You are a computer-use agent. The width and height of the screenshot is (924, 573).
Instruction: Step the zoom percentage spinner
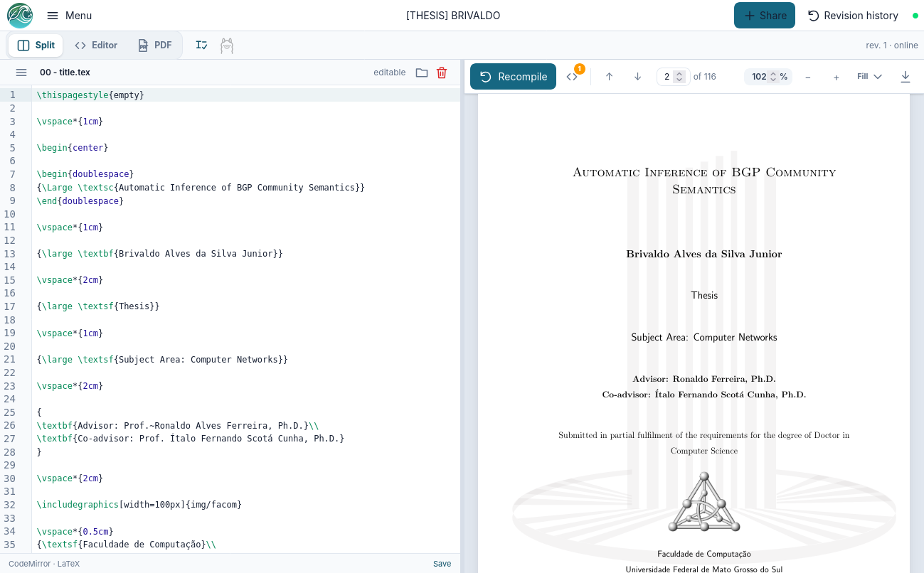(x=773, y=77)
